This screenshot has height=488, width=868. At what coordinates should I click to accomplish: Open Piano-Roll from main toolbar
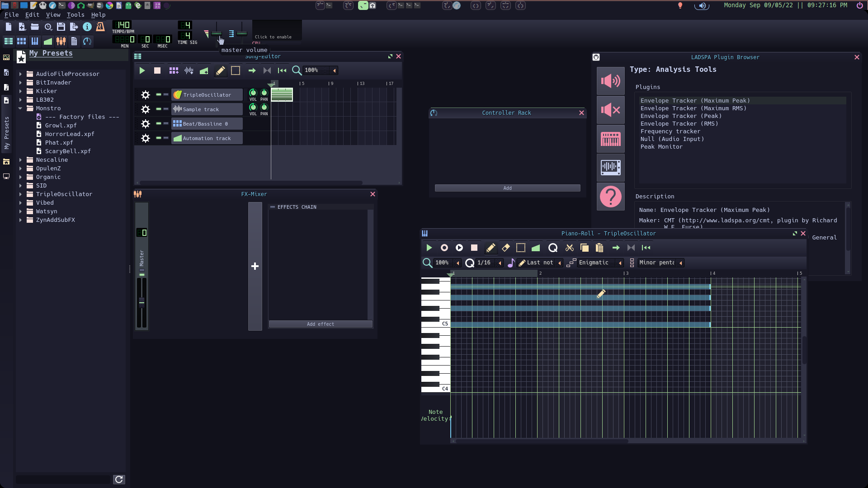pyautogui.click(x=35, y=41)
